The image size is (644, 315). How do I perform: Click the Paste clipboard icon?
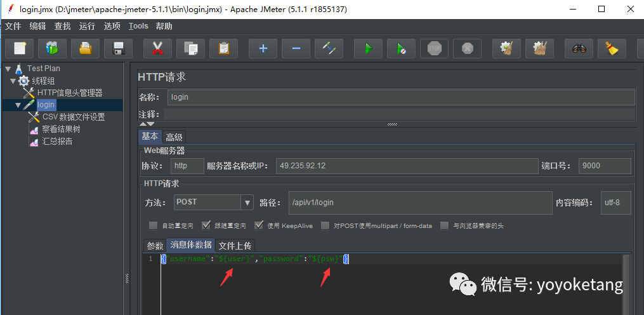(x=223, y=48)
